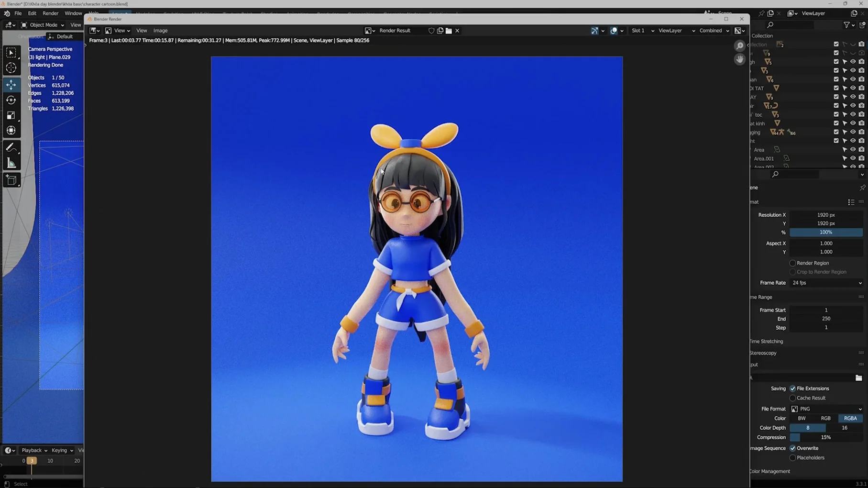Select the Transform tool in left toolbar

click(11, 131)
